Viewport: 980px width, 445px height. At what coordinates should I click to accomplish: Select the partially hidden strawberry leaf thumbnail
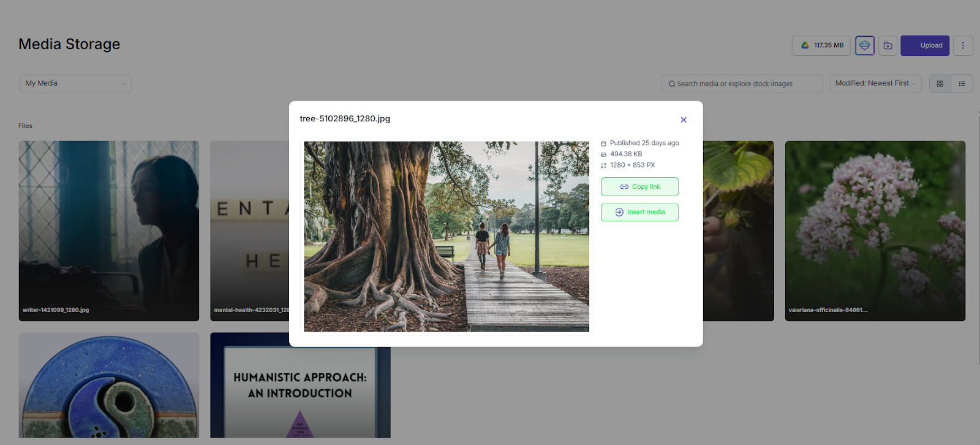[x=739, y=231]
